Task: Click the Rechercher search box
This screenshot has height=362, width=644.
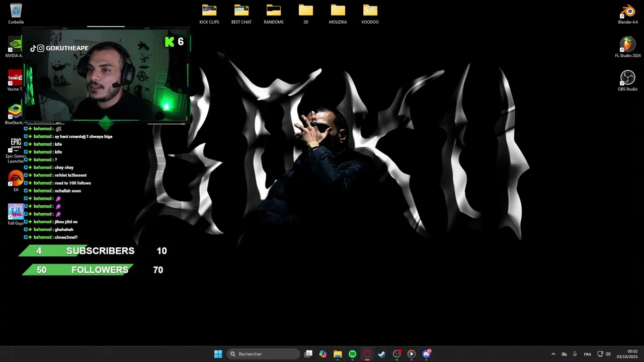Action: pos(263,354)
